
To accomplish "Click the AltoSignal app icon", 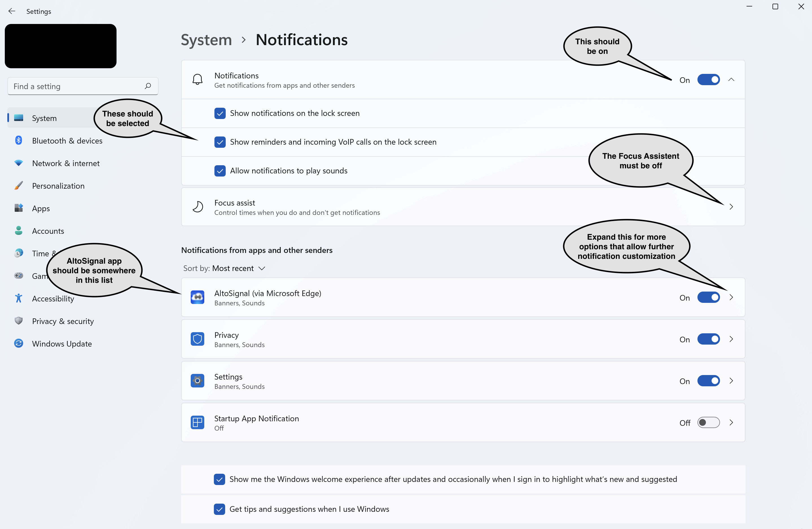I will coord(197,297).
